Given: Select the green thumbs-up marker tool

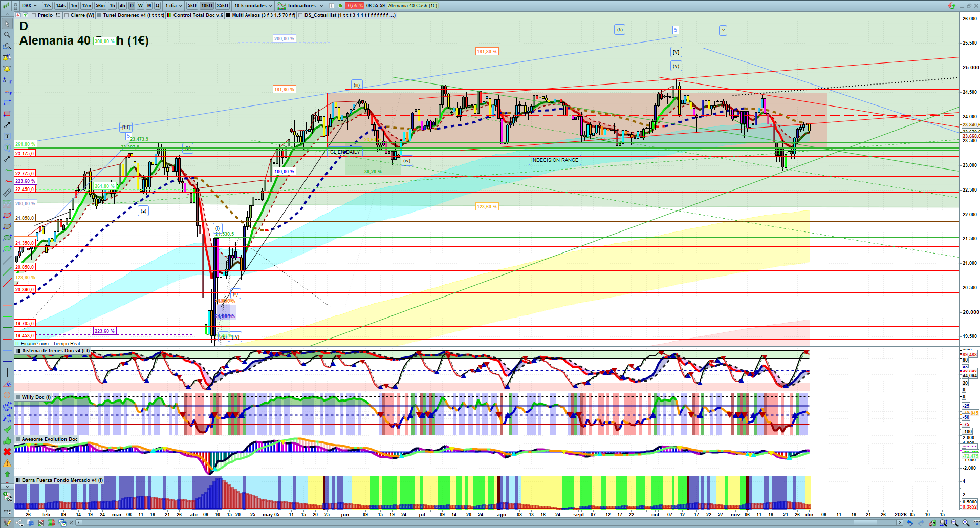Looking at the screenshot, I should pos(7,440).
